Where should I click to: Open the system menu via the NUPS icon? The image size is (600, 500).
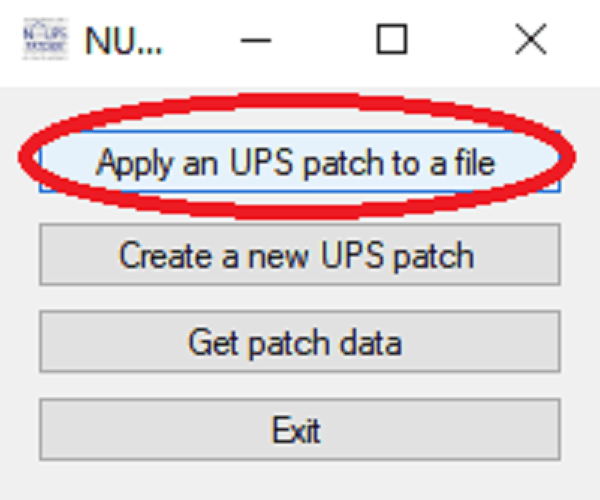[43, 41]
